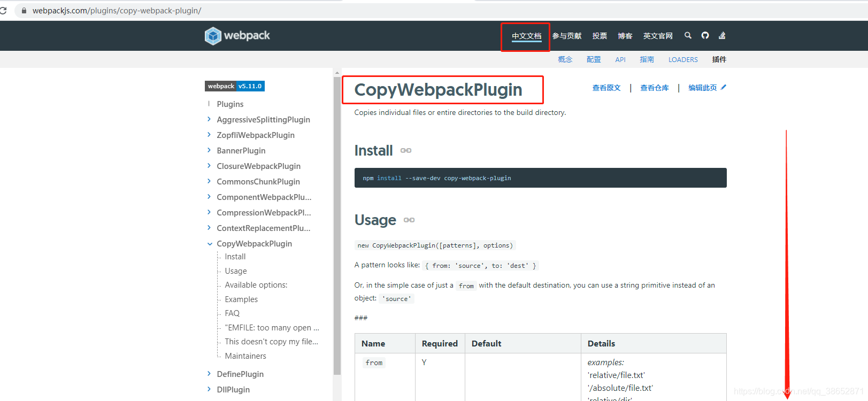
Task: Open the search icon in header
Action: tap(688, 35)
